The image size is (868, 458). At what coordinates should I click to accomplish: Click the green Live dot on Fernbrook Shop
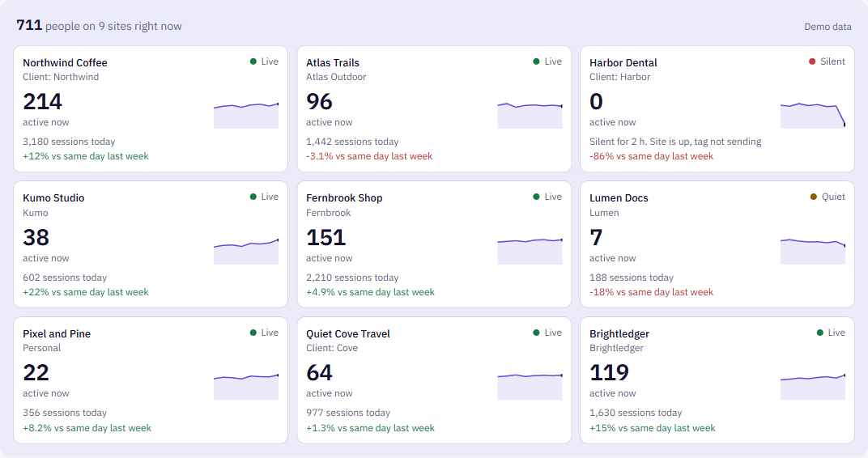(x=536, y=197)
